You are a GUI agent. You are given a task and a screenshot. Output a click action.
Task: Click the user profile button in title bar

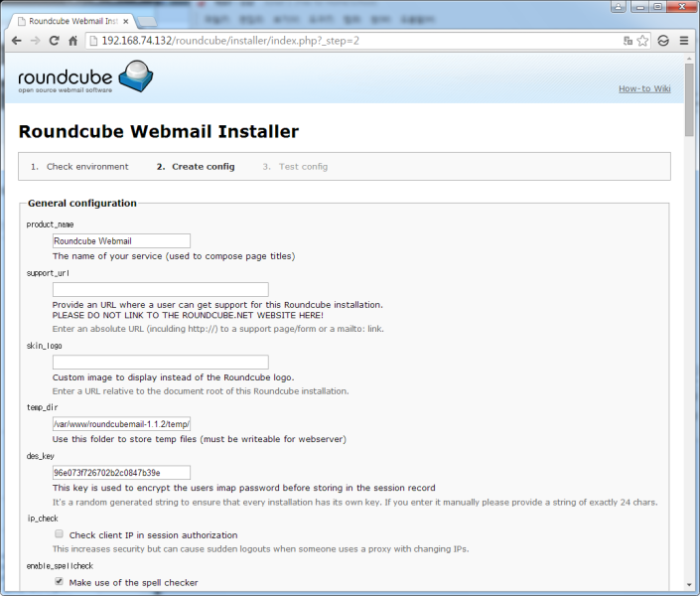[619, 6]
